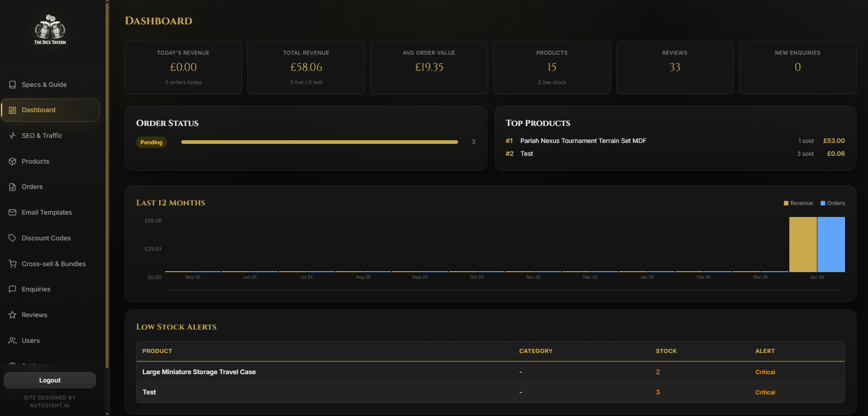The width and height of the screenshot is (868, 416).
Task: Click the Dashboard grid icon
Action: 12,110
